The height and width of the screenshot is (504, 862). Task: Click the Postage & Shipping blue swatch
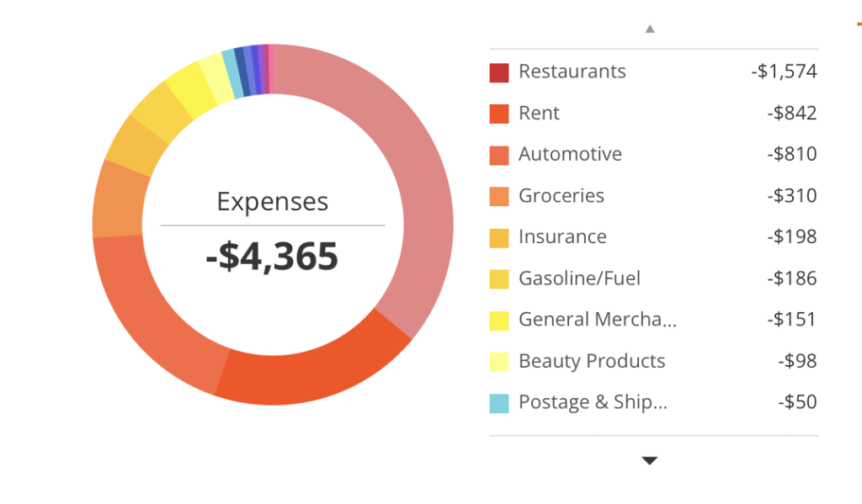pyautogui.click(x=499, y=403)
